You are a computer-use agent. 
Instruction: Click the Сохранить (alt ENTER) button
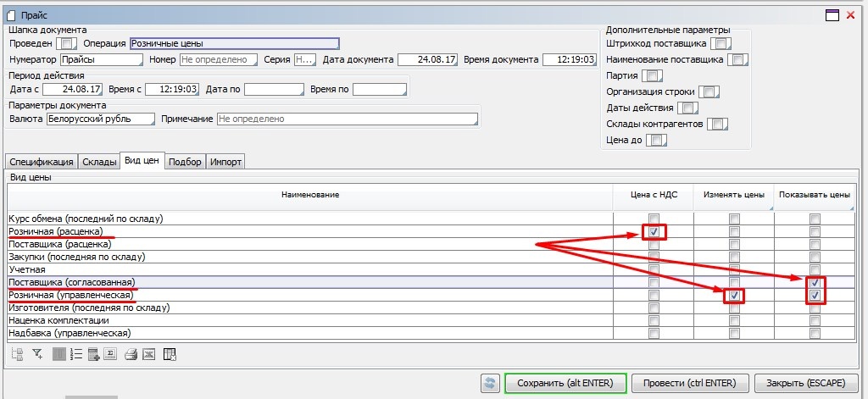coord(565,383)
